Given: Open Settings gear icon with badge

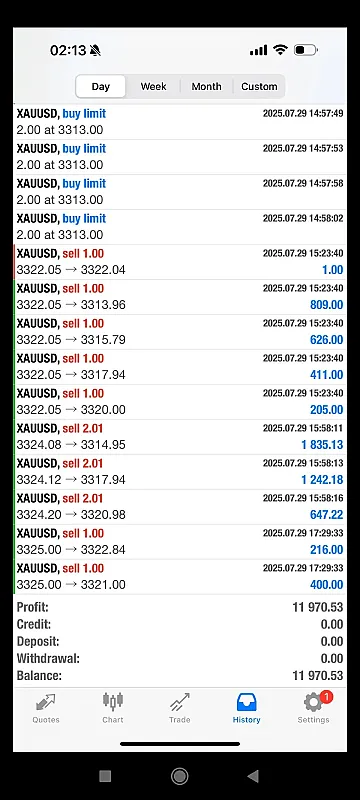Looking at the screenshot, I should [x=314, y=702].
